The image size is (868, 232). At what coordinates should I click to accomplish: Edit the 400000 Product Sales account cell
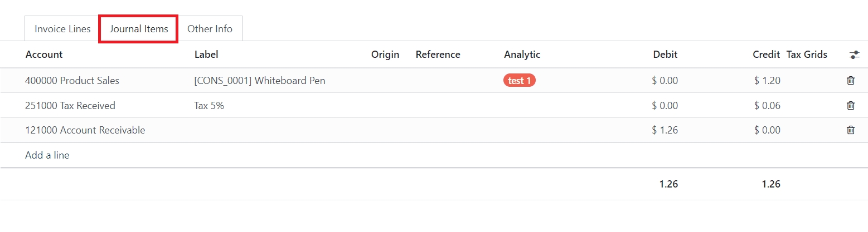point(72,81)
